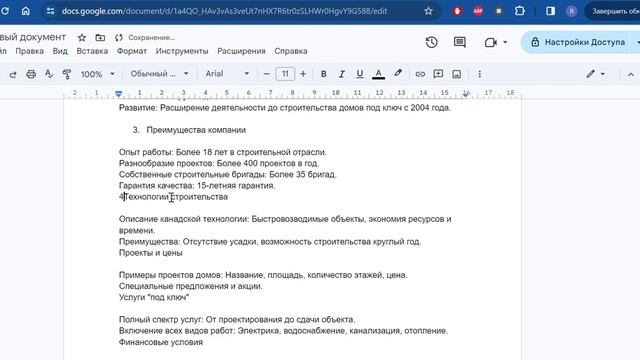Toggle bold formatting
640x360 pixels.
[x=324, y=74]
